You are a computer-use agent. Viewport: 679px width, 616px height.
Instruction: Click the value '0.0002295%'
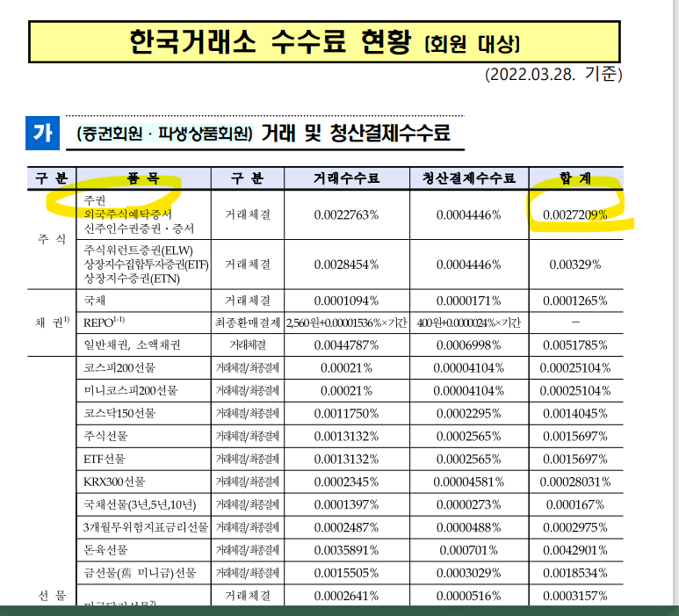click(x=468, y=414)
